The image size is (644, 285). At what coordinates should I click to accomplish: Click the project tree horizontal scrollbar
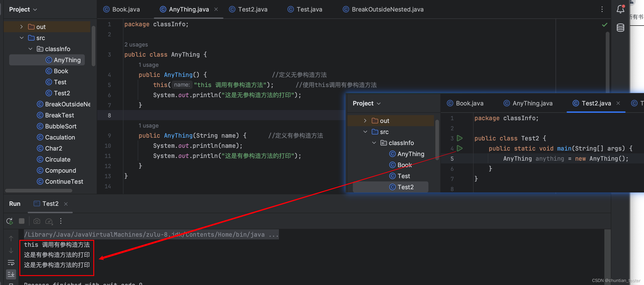(39, 191)
